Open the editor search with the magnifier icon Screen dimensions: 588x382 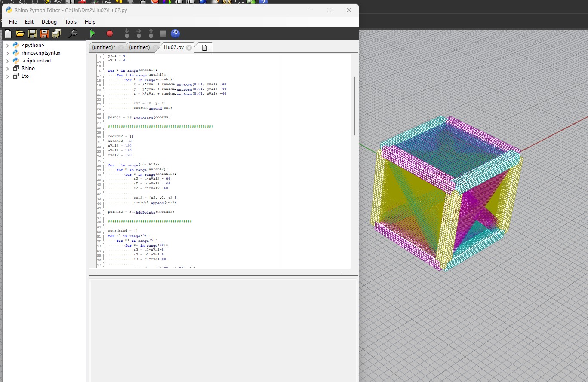pyautogui.click(x=74, y=33)
